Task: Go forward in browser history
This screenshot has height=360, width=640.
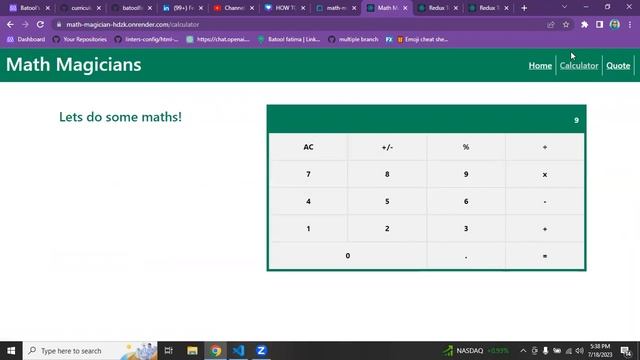Action: pos(25,24)
